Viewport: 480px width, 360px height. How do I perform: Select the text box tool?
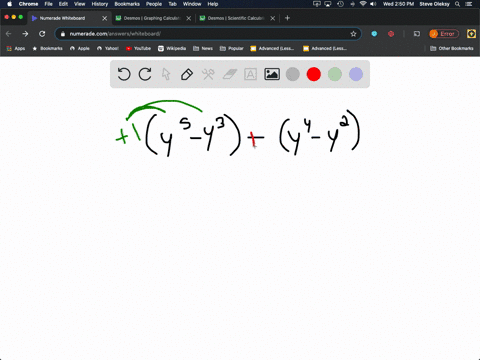click(x=250, y=74)
